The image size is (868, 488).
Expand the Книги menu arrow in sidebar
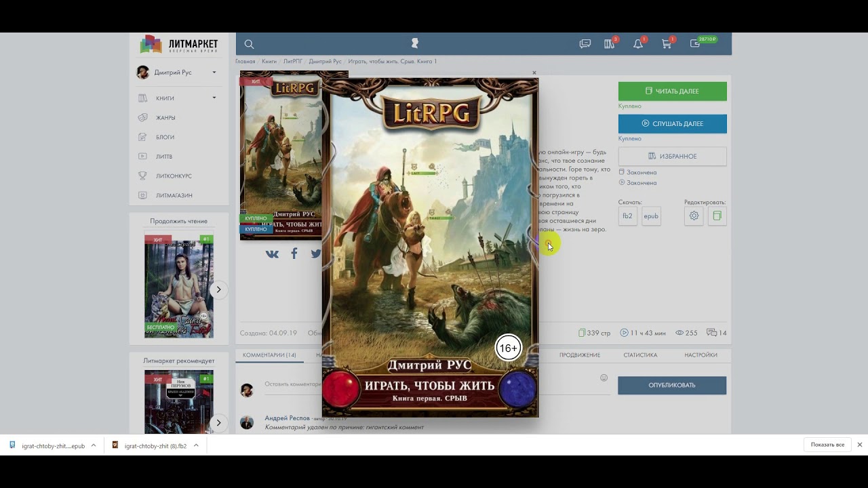tap(214, 98)
